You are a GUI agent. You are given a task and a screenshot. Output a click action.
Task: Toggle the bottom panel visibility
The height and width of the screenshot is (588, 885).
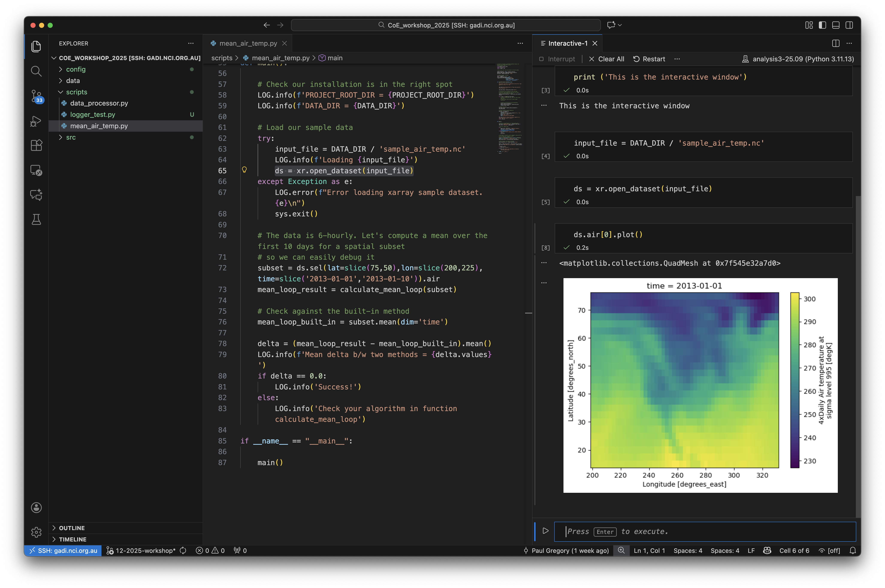click(x=835, y=25)
